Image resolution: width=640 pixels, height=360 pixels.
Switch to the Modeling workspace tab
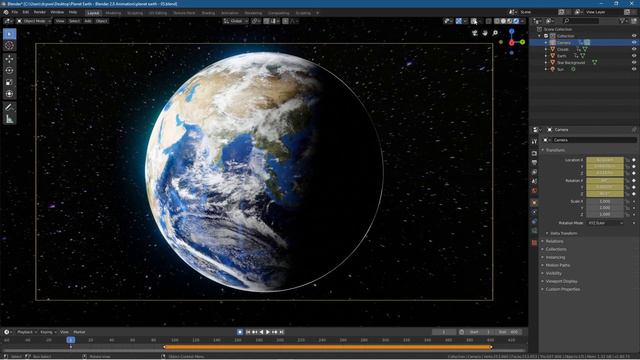tap(113, 13)
